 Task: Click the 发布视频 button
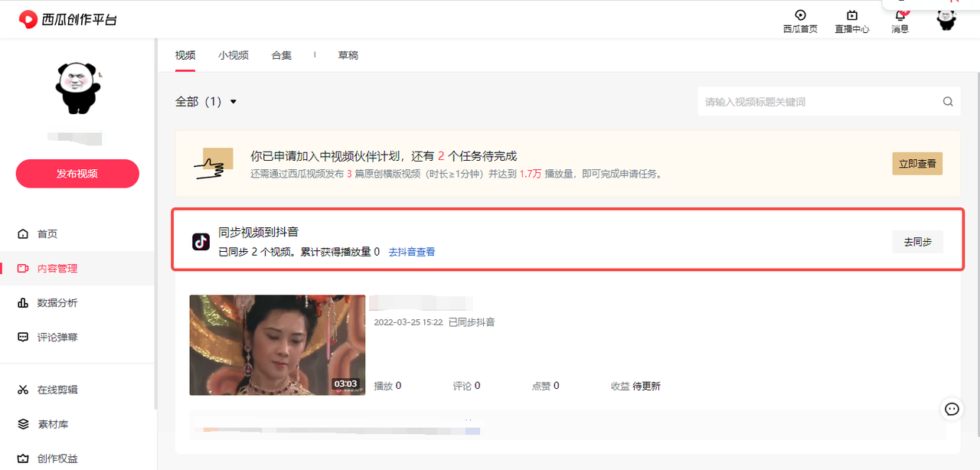click(77, 174)
